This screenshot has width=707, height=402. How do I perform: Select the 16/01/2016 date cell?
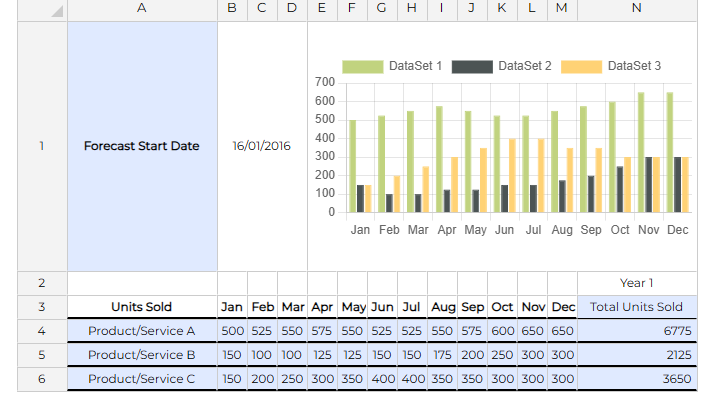pyautogui.click(x=262, y=146)
